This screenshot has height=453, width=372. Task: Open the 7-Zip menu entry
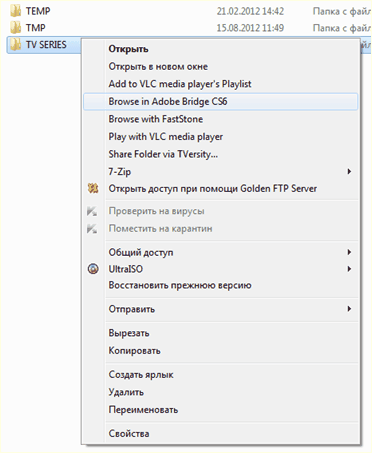point(220,172)
